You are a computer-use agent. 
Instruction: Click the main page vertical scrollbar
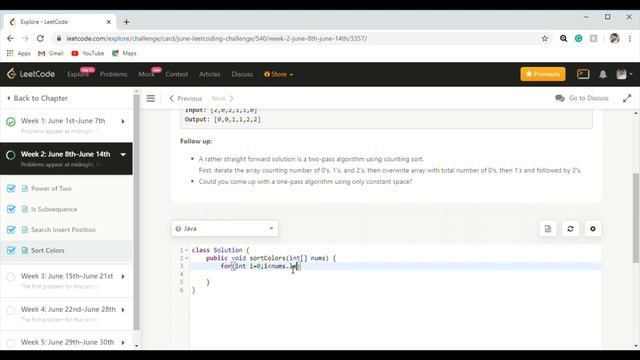[636, 218]
